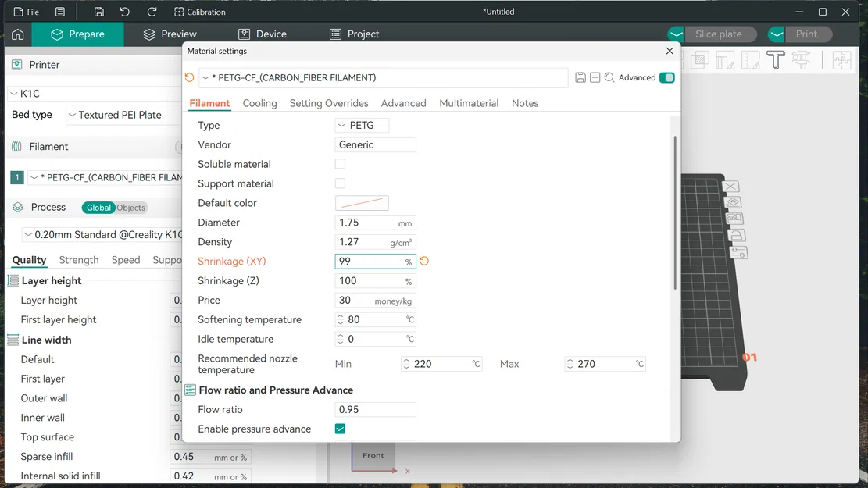Toggle the Advanced mode switch

(x=667, y=77)
